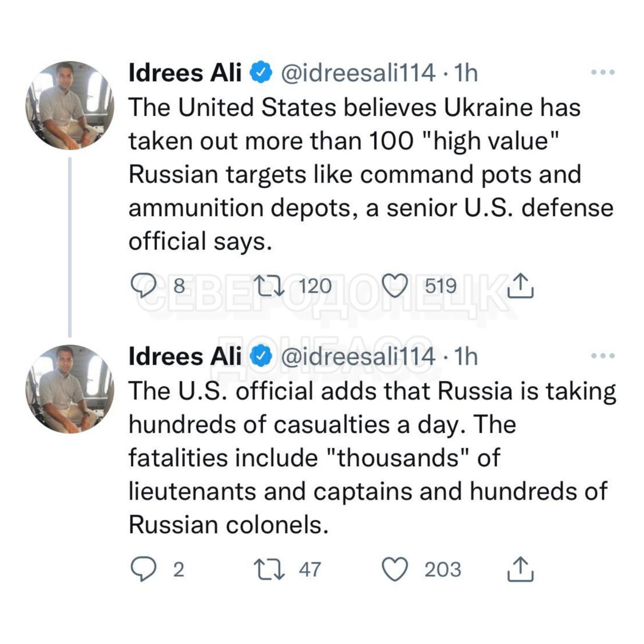Like the second tweet with 203 likes
644x644 pixels.
394,570
